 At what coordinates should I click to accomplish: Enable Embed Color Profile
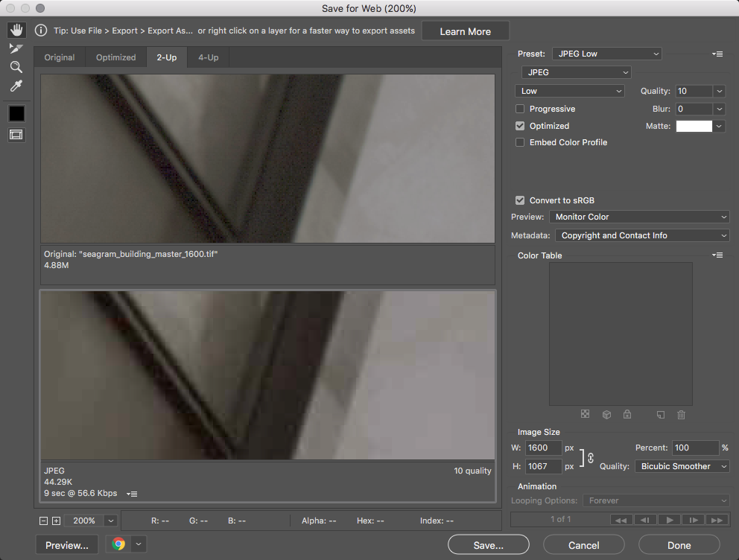tap(520, 142)
